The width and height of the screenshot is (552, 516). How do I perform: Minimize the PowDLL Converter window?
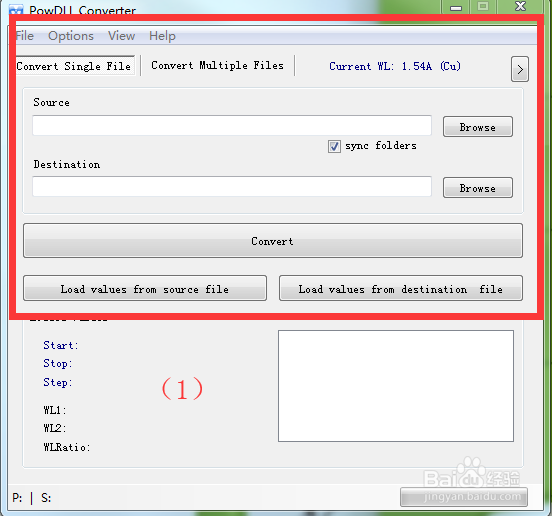pyautogui.click(x=456, y=7)
